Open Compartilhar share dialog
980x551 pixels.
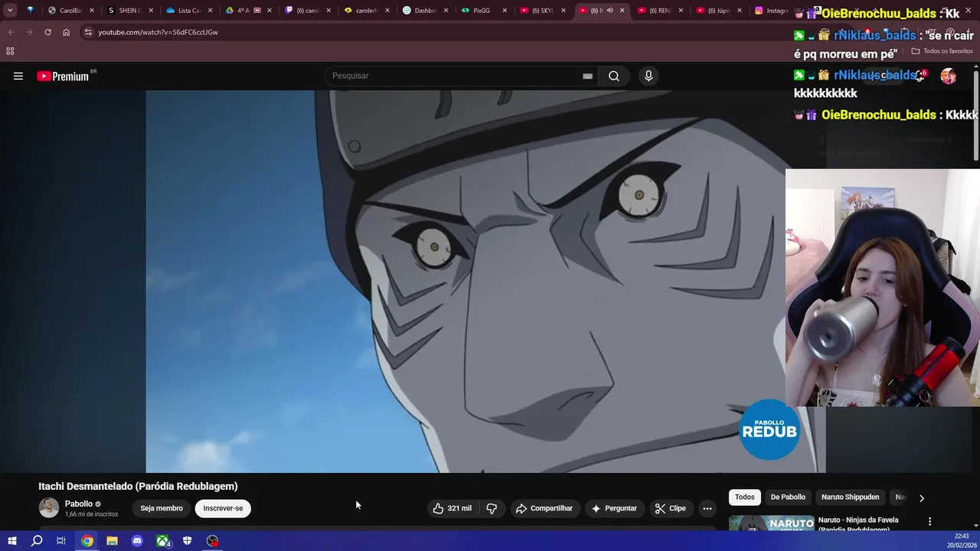click(544, 508)
